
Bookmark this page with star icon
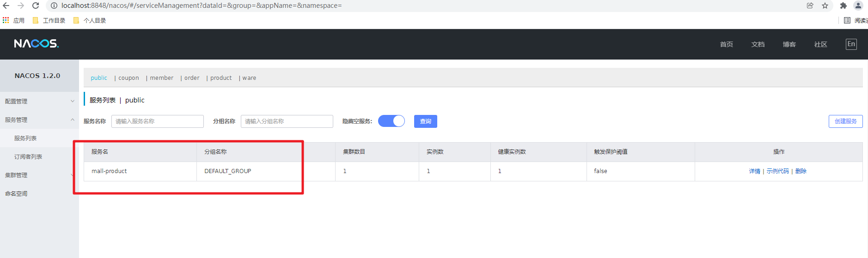click(x=825, y=6)
